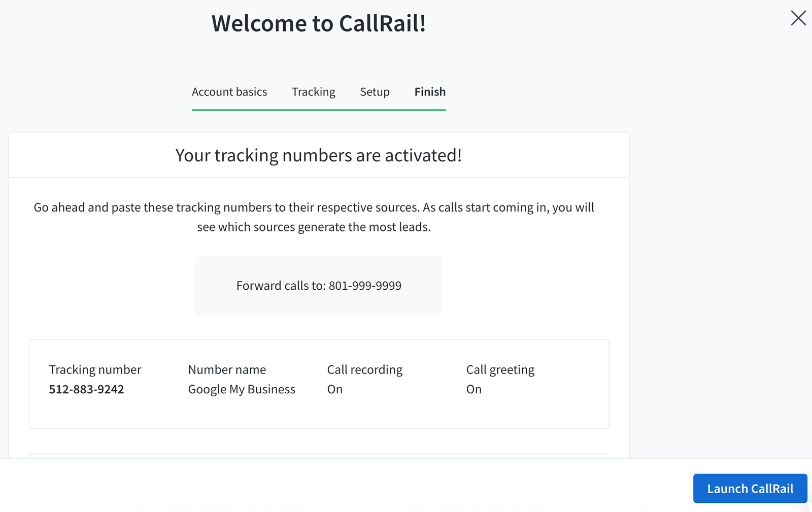Select the Google My Business number name
The height and width of the screenshot is (512, 812).
point(242,389)
